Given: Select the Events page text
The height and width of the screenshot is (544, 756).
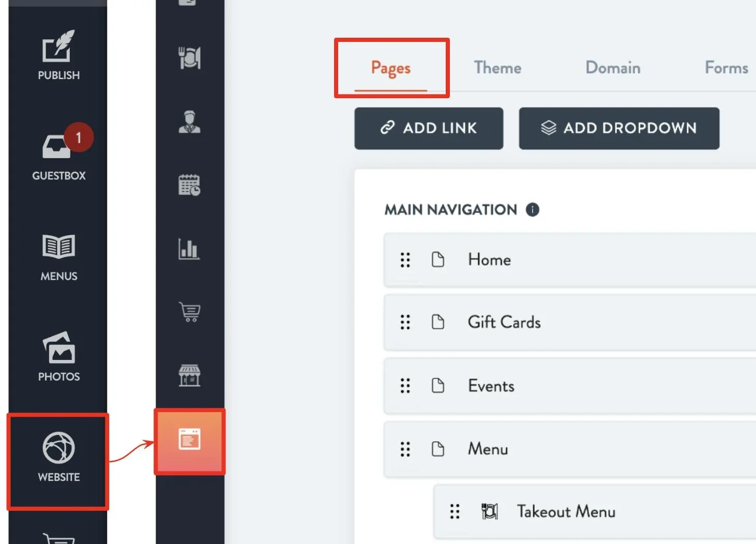Looking at the screenshot, I should coord(491,386).
